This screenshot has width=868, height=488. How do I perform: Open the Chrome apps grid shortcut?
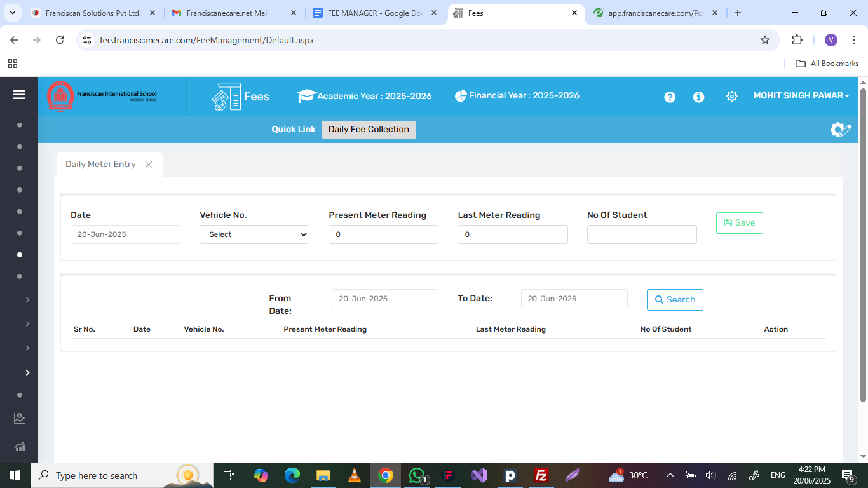click(13, 64)
